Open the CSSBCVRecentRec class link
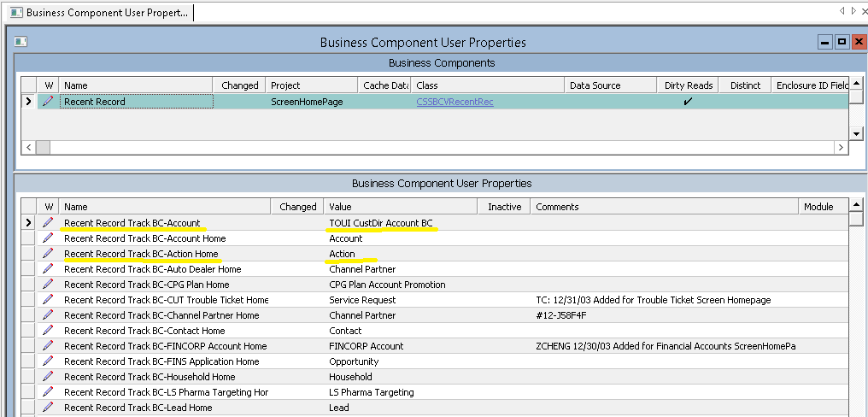This screenshot has height=417, width=868. point(455,102)
